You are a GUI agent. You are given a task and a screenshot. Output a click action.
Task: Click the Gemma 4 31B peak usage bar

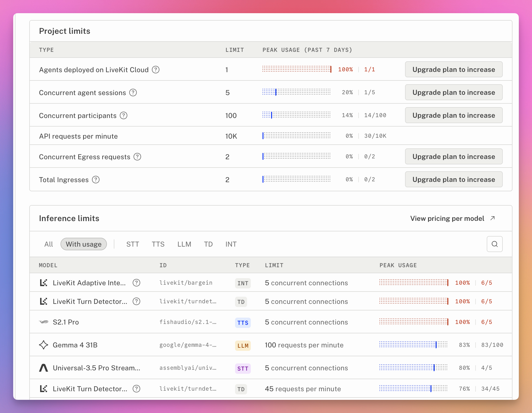click(413, 345)
